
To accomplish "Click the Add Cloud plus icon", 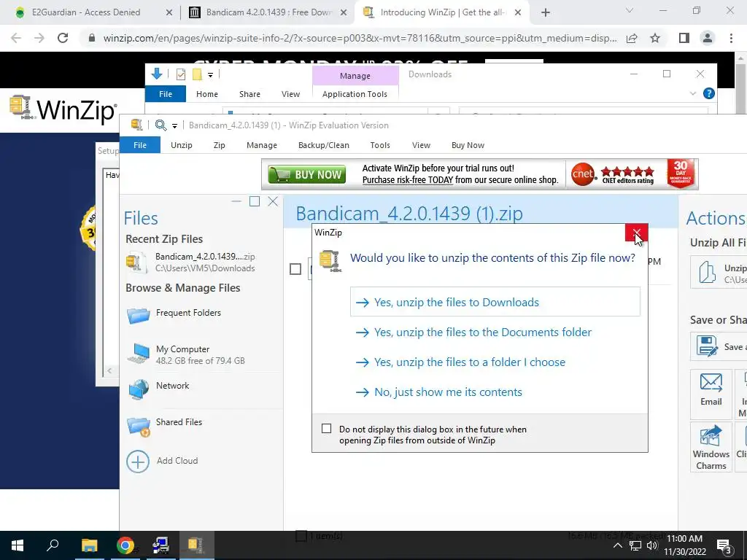I will [x=138, y=461].
